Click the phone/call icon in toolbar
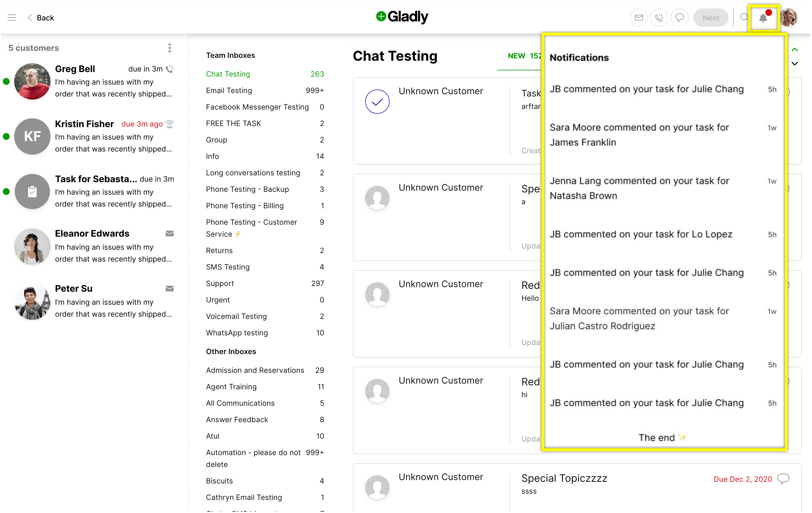 [x=660, y=16]
